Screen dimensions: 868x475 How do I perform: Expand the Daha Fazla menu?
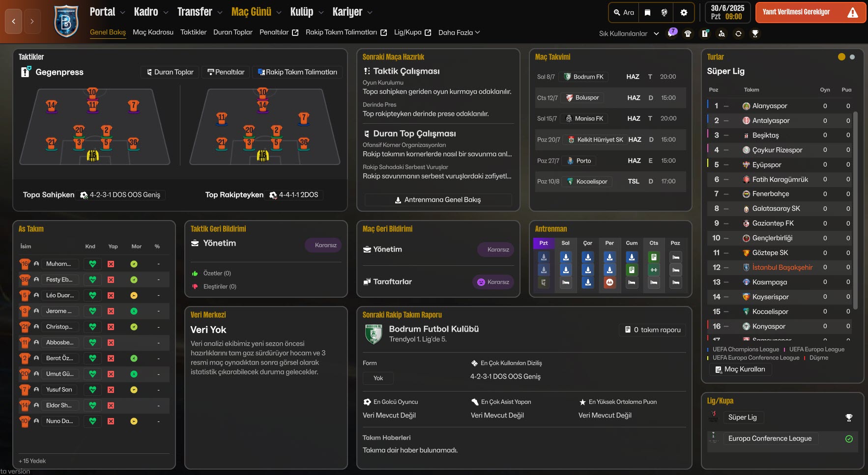click(x=459, y=32)
